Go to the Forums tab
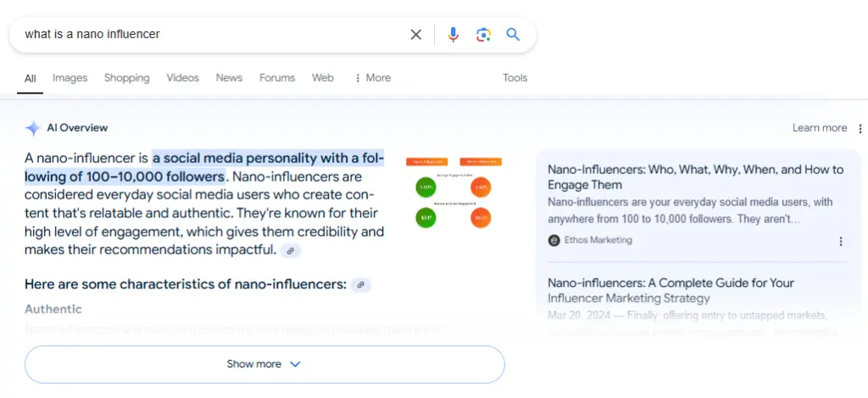868x398 pixels. point(277,78)
